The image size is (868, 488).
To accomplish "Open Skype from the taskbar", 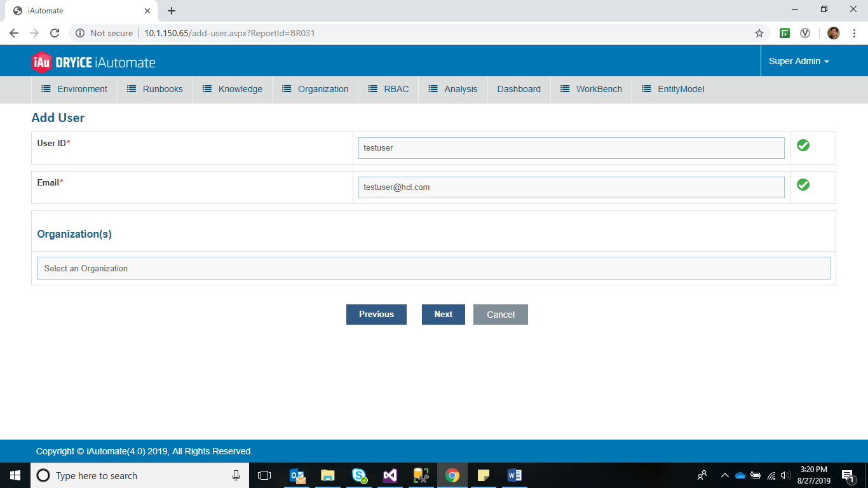I will pos(359,475).
